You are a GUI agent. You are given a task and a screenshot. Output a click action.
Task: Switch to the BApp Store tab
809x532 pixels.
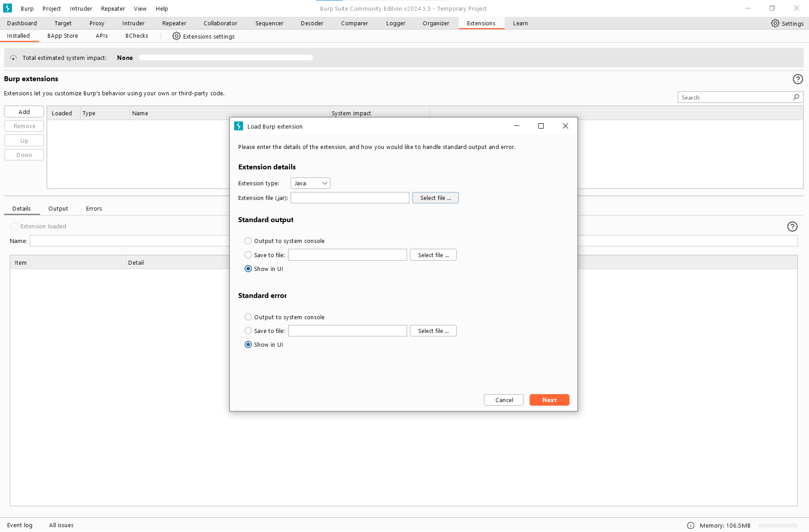tap(63, 36)
